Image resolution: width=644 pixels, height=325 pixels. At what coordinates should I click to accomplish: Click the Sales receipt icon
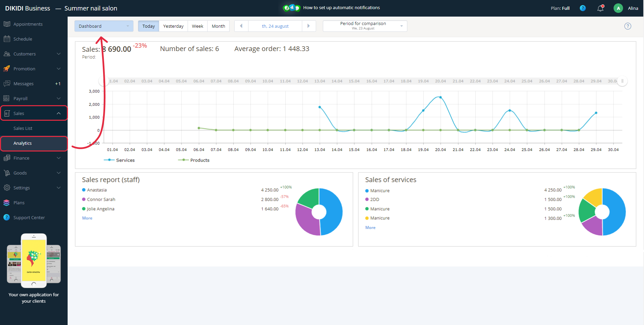coord(7,113)
